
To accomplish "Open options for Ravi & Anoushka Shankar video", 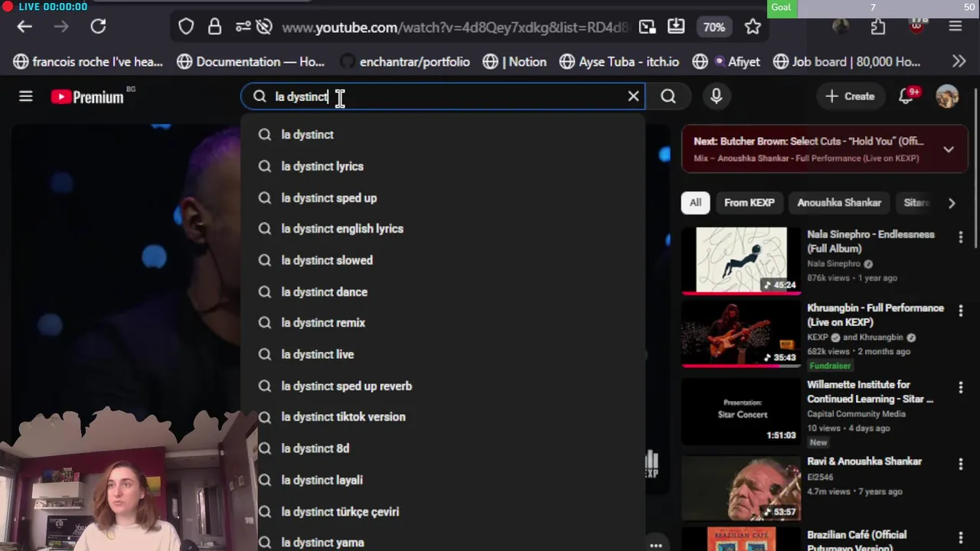I will (961, 465).
